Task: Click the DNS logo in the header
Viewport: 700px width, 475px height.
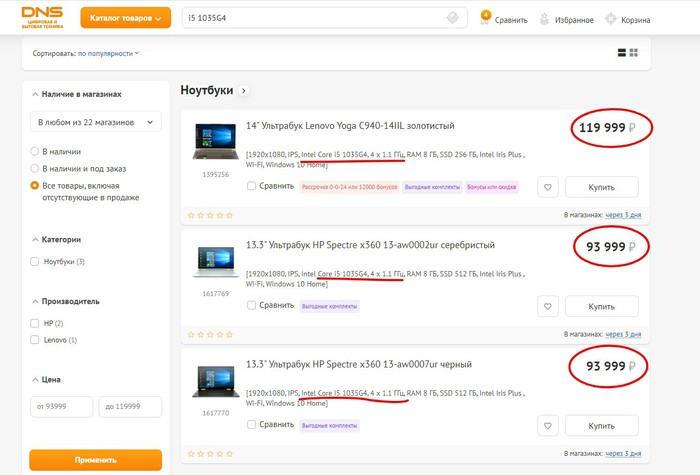Action: (x=41, y=18)
